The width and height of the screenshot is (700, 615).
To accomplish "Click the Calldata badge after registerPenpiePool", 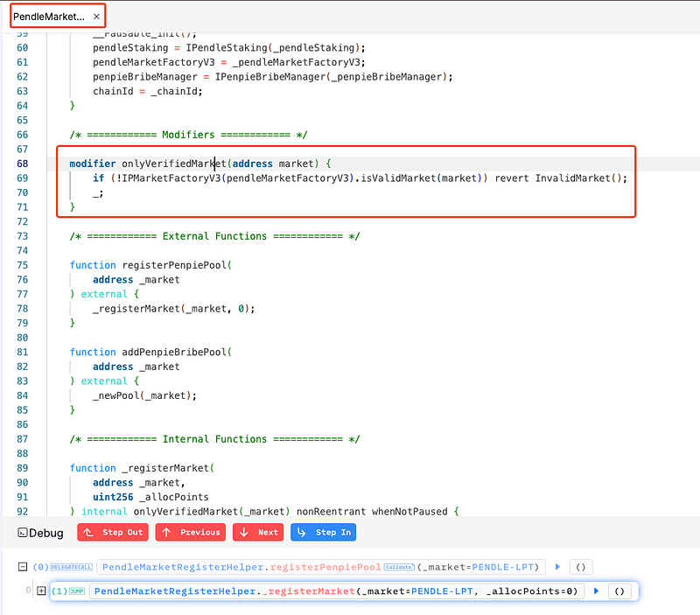I will 398,567.
